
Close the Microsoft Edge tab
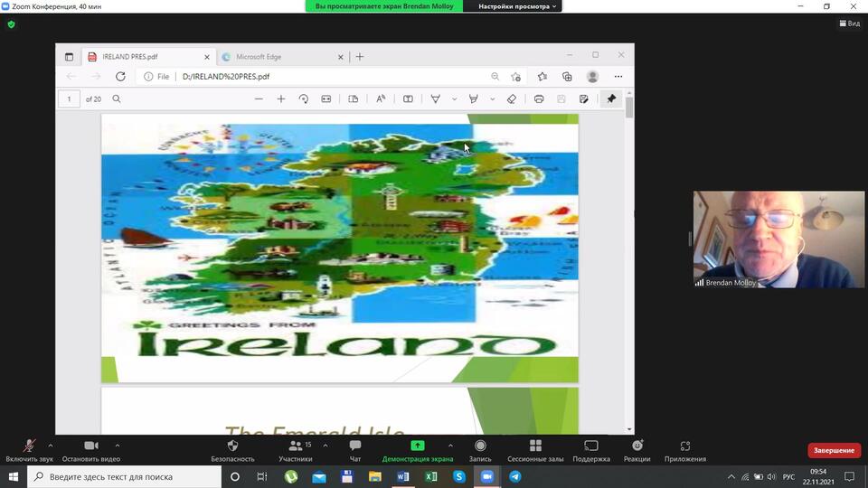point(341,57)
